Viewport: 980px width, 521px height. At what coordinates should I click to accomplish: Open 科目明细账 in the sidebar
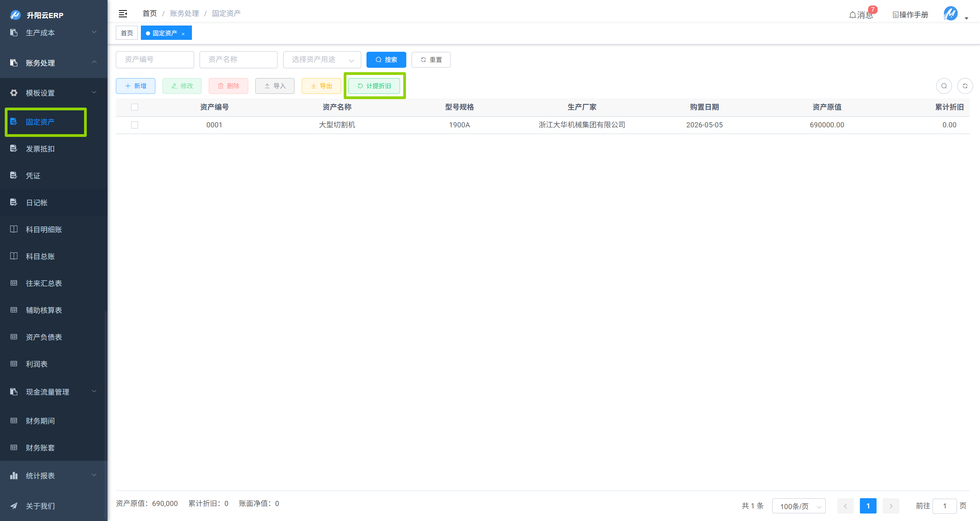(54, 229)
